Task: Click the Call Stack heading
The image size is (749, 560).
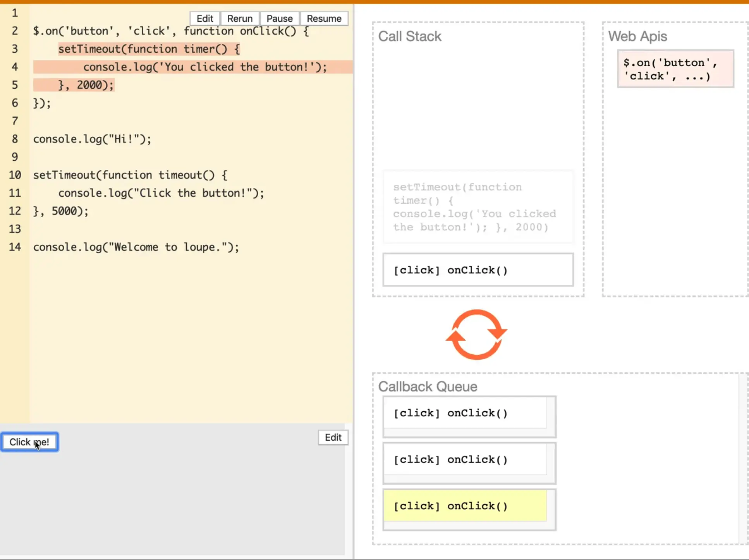Action: tap(409, 36)
